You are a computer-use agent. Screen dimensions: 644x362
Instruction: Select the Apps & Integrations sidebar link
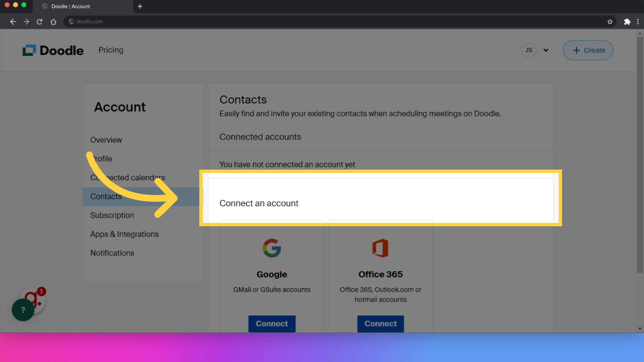(x=124, y=234)
